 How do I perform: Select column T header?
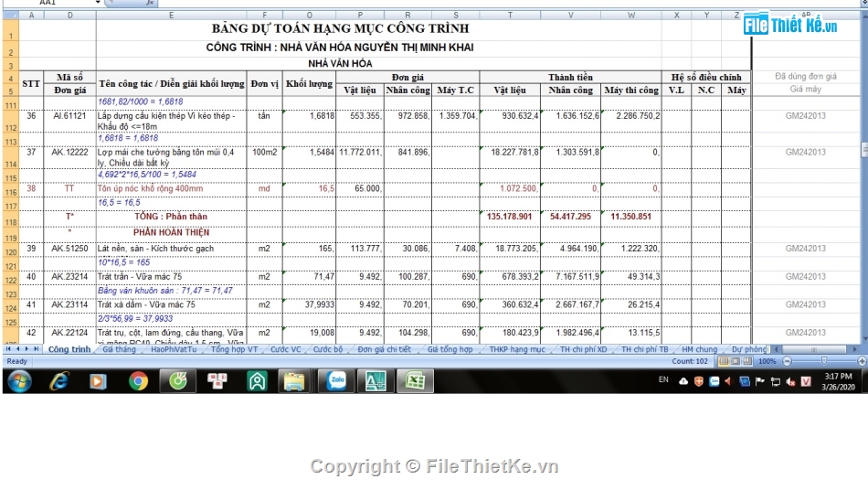pos(510,15)
